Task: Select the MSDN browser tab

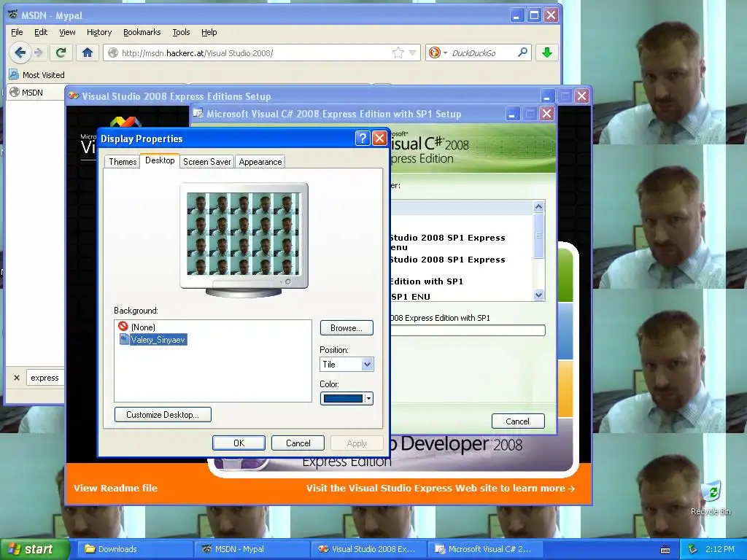Action: click(36, 93)
